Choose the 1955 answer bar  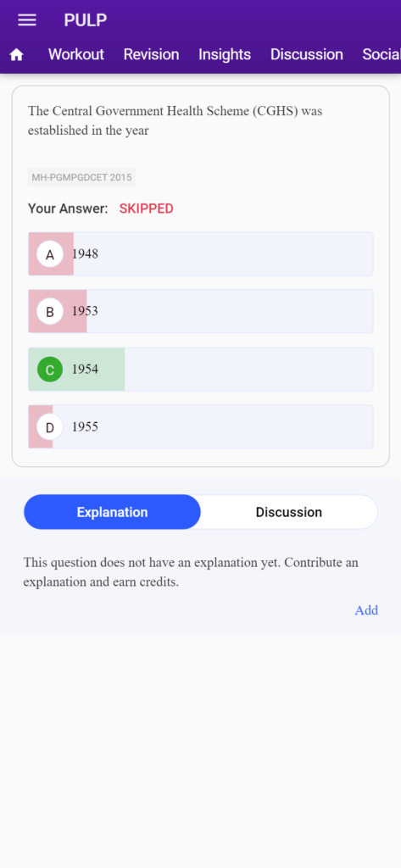click(x=200, y=427)
